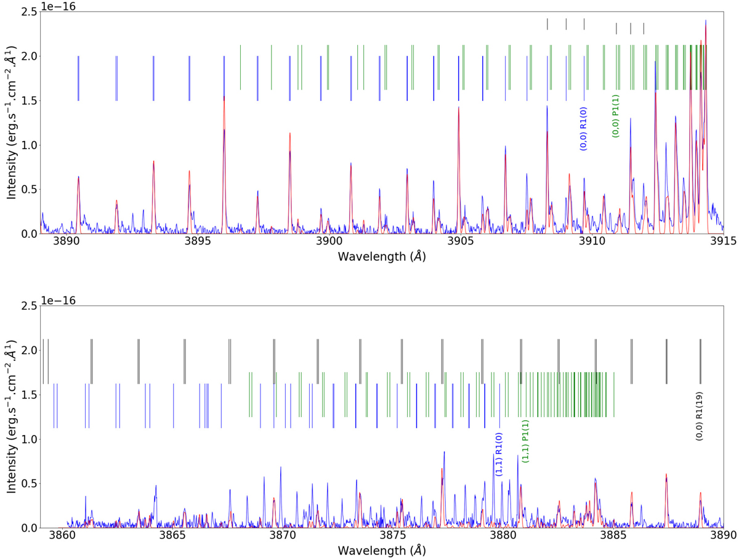The width and height of the screenshot is (739, 560).
Task: Click the bottom plot's Wavelength axis title
Action: pos(381,550)
